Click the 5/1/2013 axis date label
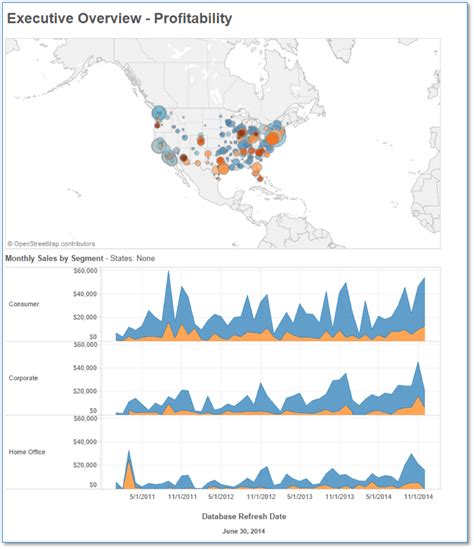474x549 pixels. click(300, 496)
